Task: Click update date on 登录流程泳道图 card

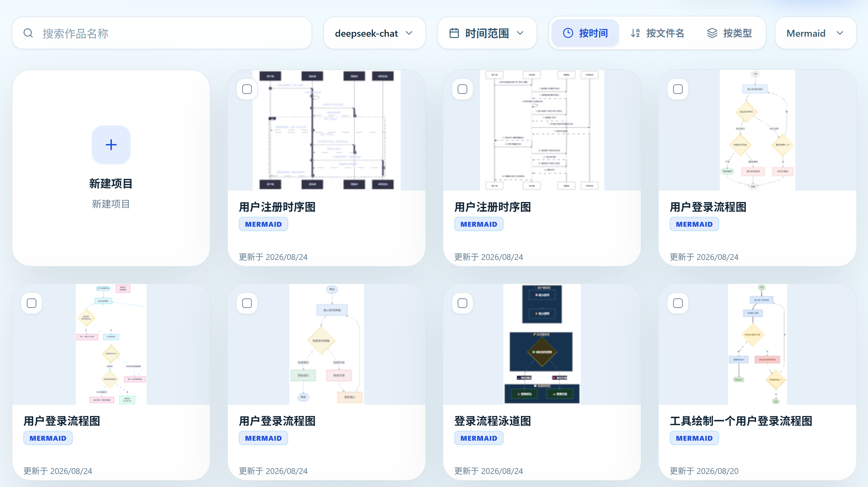Action: [489, 471]
